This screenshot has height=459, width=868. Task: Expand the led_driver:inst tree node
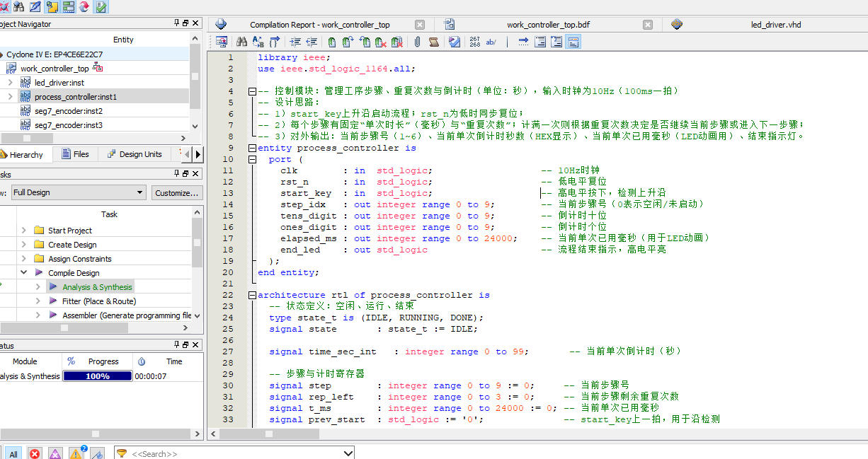(x=10, y=83)
